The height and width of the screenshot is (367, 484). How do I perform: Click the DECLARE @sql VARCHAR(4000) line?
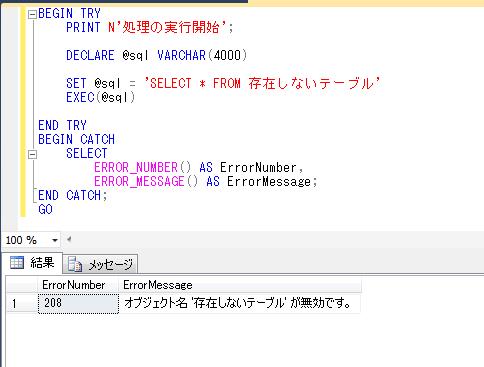click(156, 55)
